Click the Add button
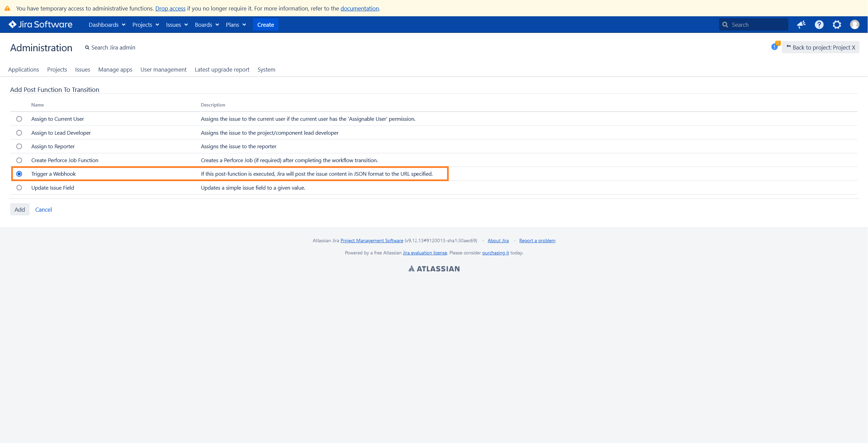The height and width of the screenshot is (443, 868). [x=20, y=210]
